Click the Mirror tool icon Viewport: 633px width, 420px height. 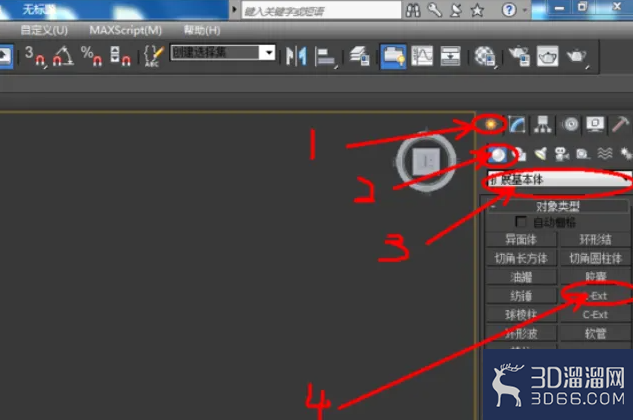pyautogui.click(x=296, y=56)
